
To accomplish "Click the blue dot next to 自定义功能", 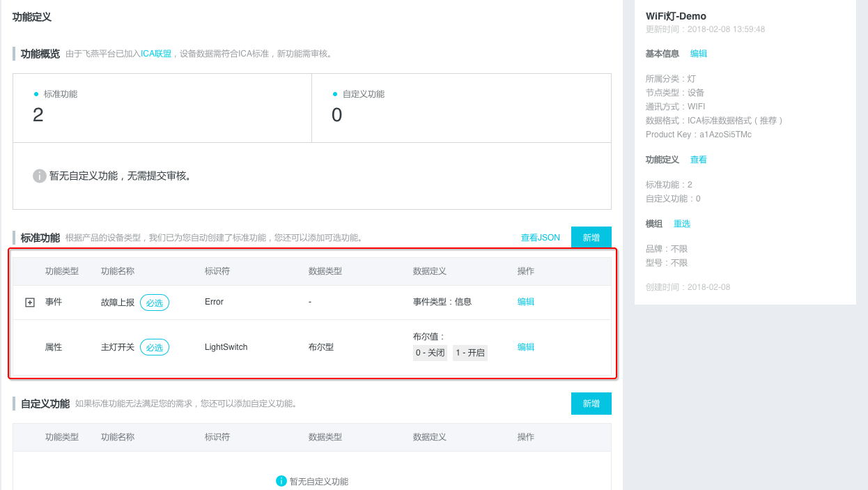I will tap(335, 93).
